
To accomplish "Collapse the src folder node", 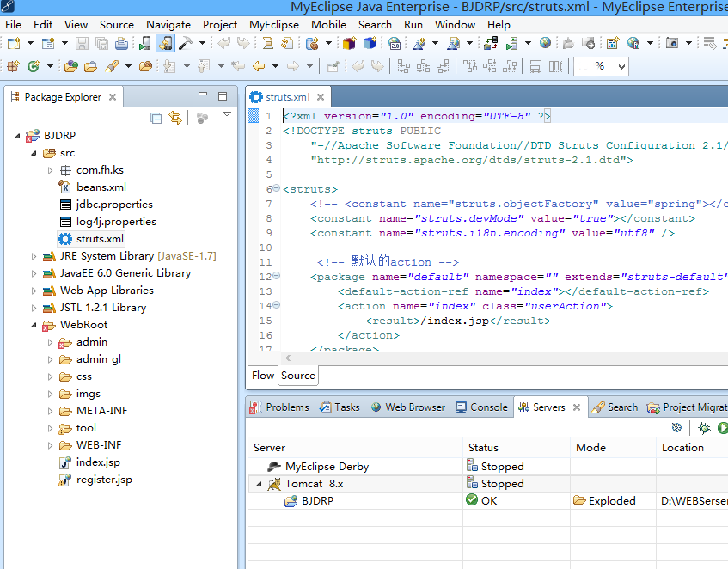I will click(x=34, y=153).
